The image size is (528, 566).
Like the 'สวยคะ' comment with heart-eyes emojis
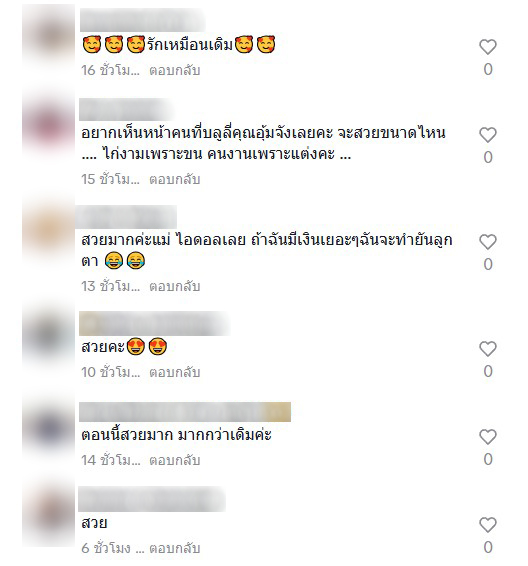tap(488, 349)
